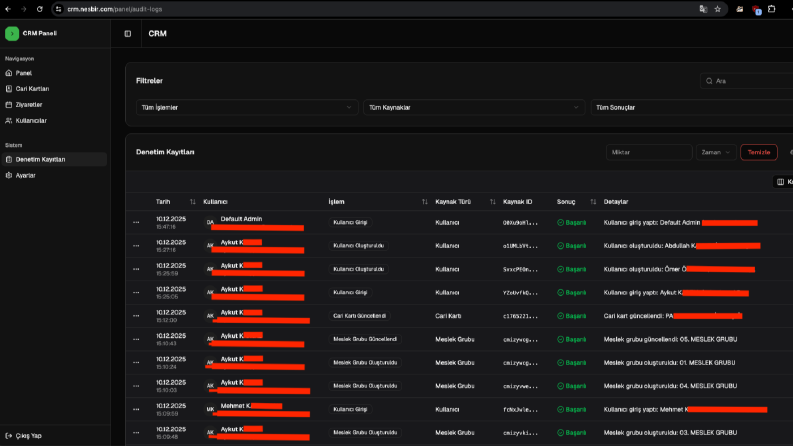This screenshot has height=446, width=793.
Task: Open row menu for 15:10:03 entry
Action: pyautogui.click(x=136, y=386)
